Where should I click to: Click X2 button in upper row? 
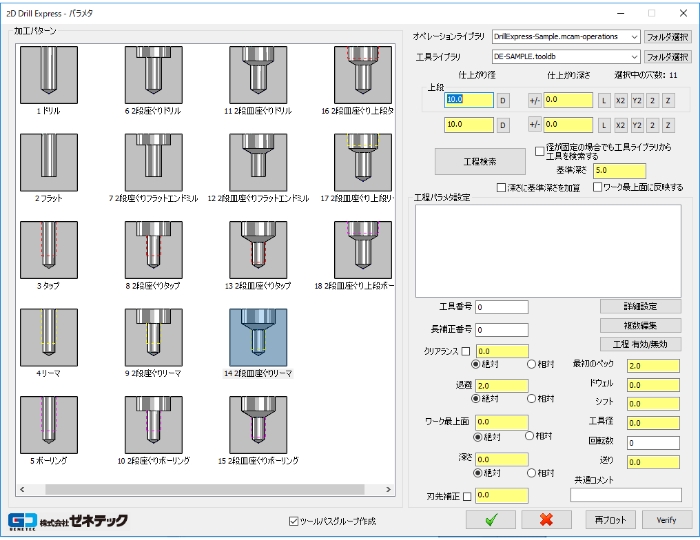click(620, 100)
